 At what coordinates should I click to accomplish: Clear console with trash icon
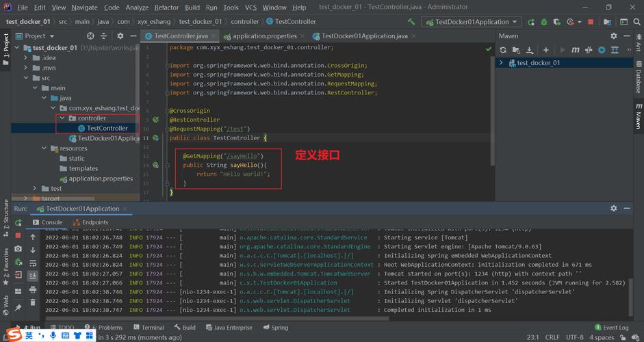coord(33,303)
